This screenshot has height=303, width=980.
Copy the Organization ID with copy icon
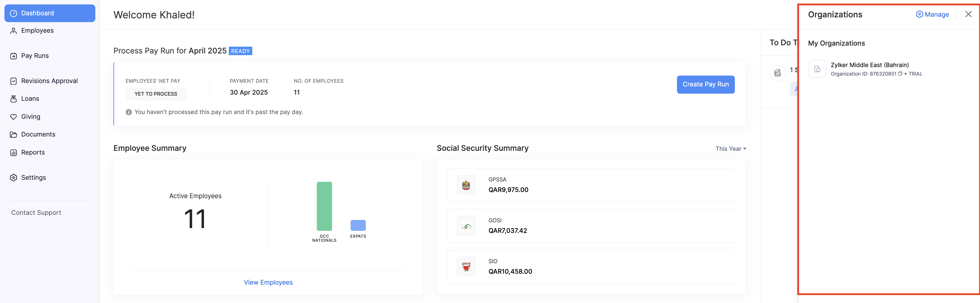[900, 74]
